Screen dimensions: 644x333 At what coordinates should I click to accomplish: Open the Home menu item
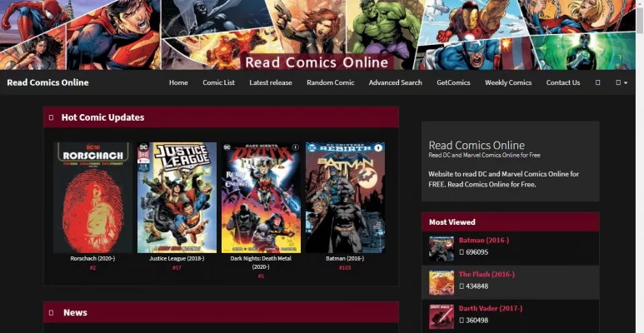coord(178,82)
